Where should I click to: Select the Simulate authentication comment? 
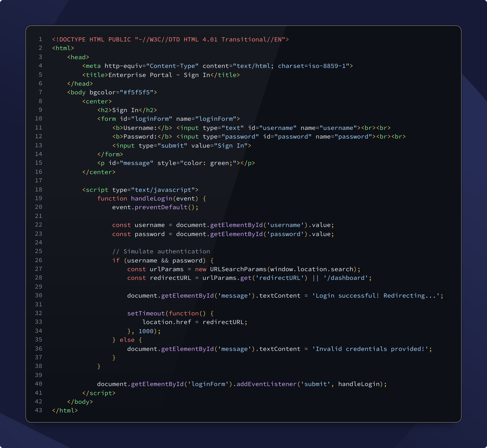[x=161, y=251]
